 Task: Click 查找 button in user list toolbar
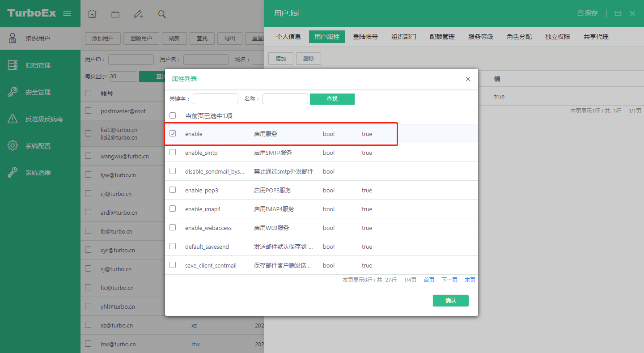tap(202, 38)
